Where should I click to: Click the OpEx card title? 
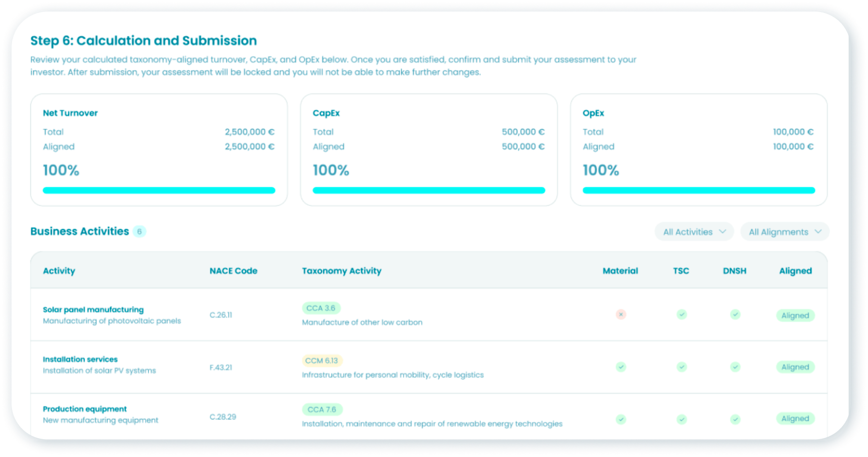(x=593, y=113)
